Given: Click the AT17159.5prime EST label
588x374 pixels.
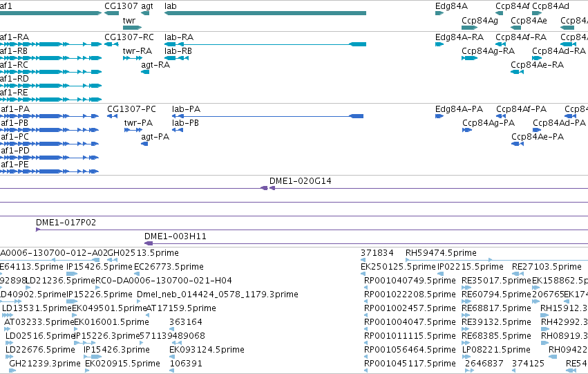Looking at the screenshot, I should (181, 308).
